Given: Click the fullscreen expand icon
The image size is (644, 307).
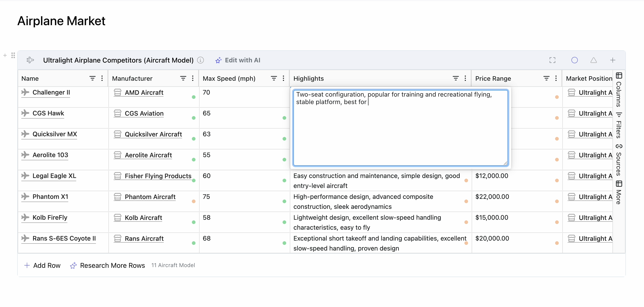Looking at the screenshot, I should tap(552, 60).
